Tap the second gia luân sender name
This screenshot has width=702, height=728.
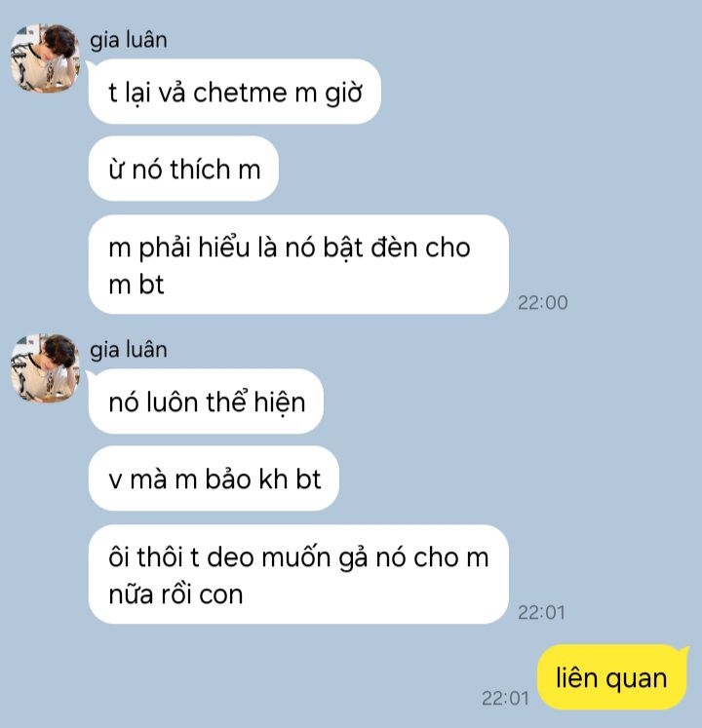click(x=129, y=350)
